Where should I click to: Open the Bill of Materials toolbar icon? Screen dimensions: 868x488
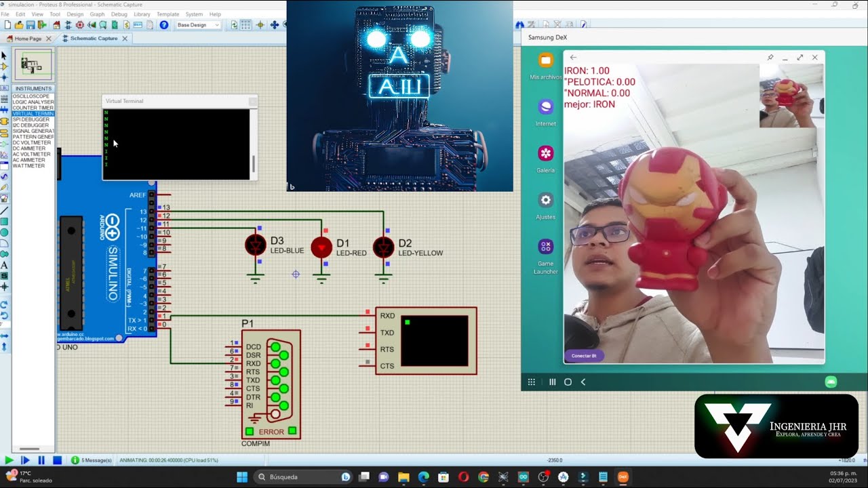tap(126, 25)
